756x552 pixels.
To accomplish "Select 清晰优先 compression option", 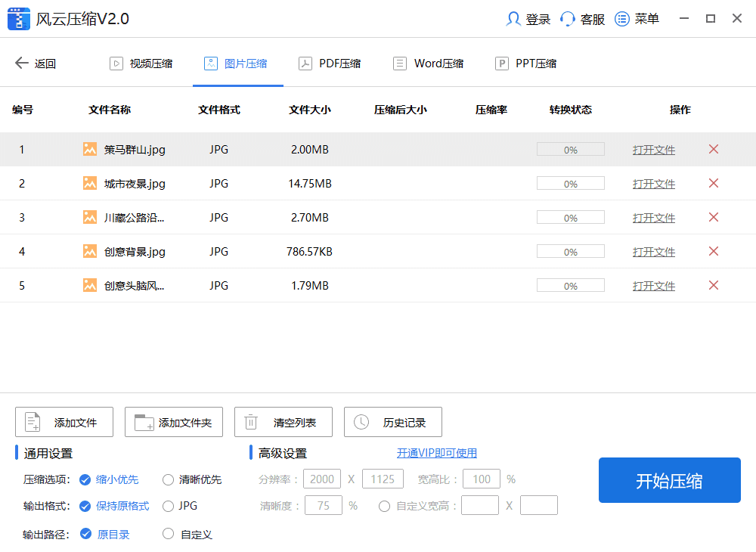I will (x=169, y=479).
